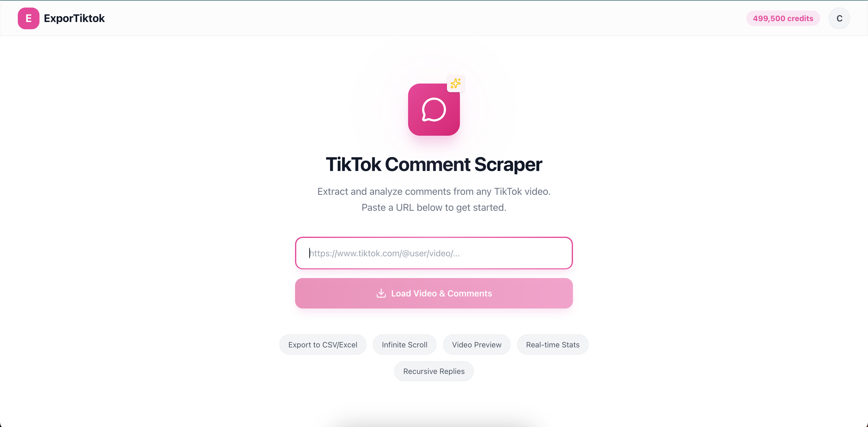This screenshot has width=868, height=427.
Task: Click the 'Extract and analyze comments' description line
Action: point(434,191)
